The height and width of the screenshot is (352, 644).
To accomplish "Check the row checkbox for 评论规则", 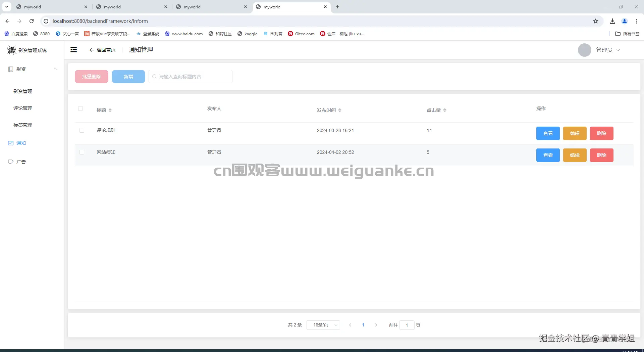I will (82, 130).
